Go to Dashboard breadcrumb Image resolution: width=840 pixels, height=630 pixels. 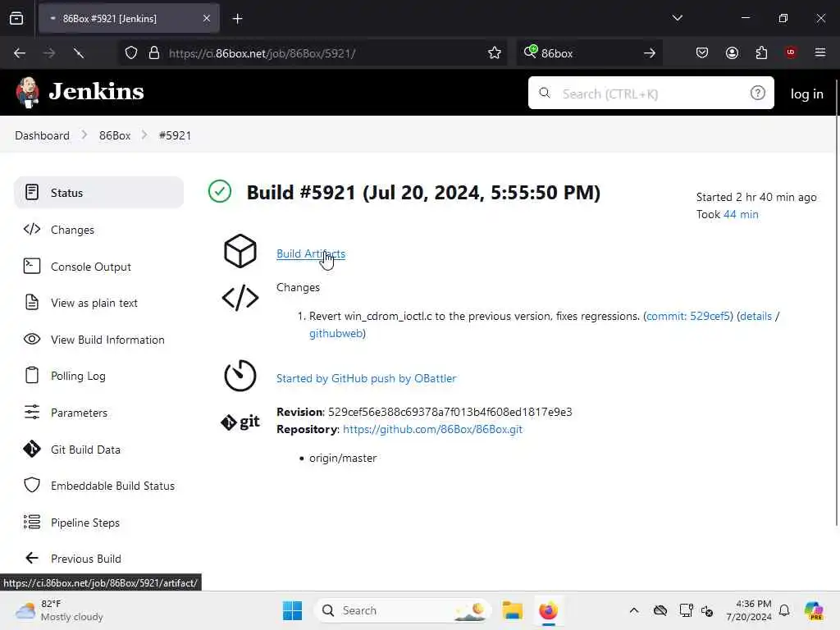click(43, 135)
